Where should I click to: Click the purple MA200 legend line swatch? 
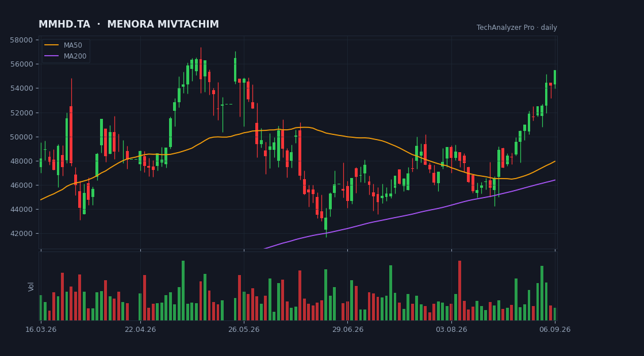pyautogui.click(x=51, y=56)
